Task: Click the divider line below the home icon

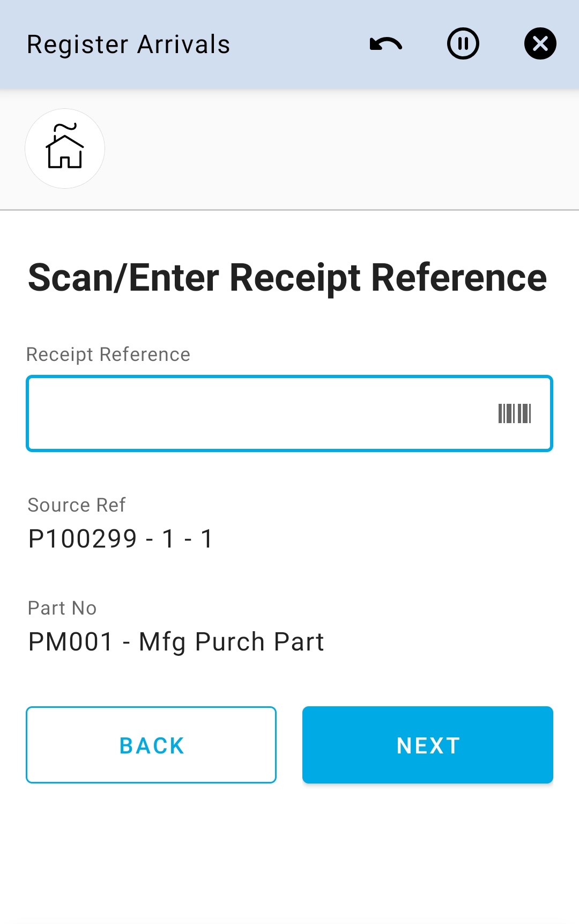Action: coord(289,210)
